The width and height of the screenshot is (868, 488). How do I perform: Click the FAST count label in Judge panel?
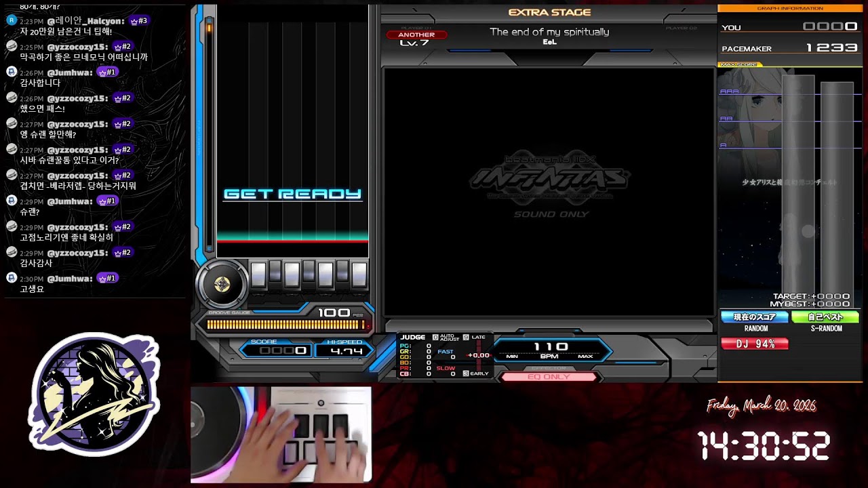[x=446, y=352]
